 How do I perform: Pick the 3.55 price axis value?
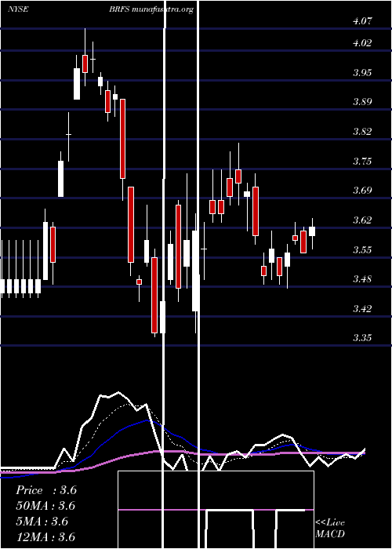point(362,249)
